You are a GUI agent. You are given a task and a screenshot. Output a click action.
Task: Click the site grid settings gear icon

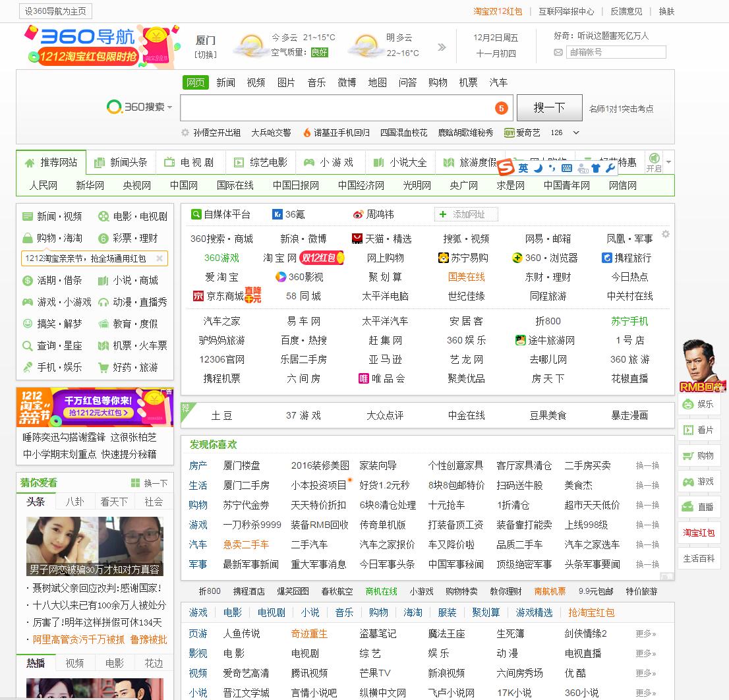click(x=666, y=234)
